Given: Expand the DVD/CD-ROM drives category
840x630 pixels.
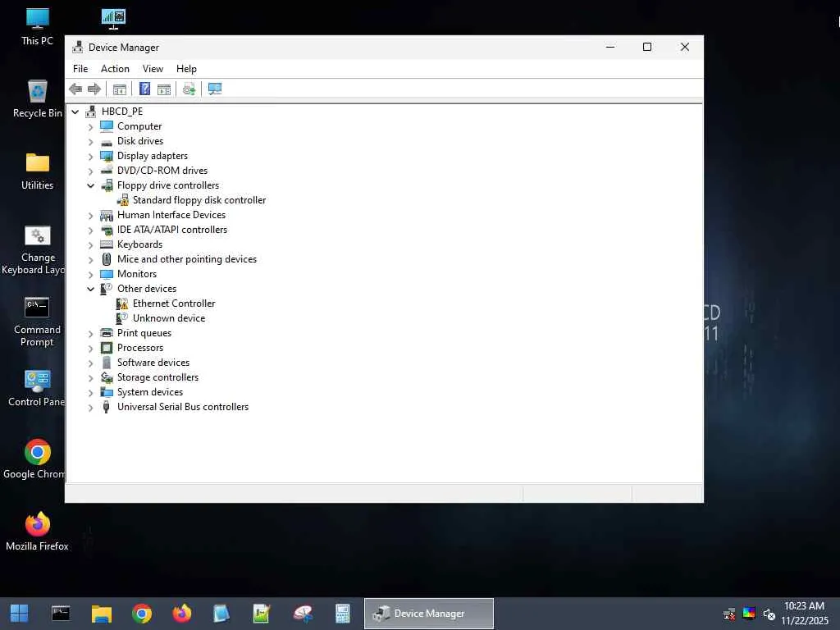Looking at the screenshot, I should [x=90, y=171].
